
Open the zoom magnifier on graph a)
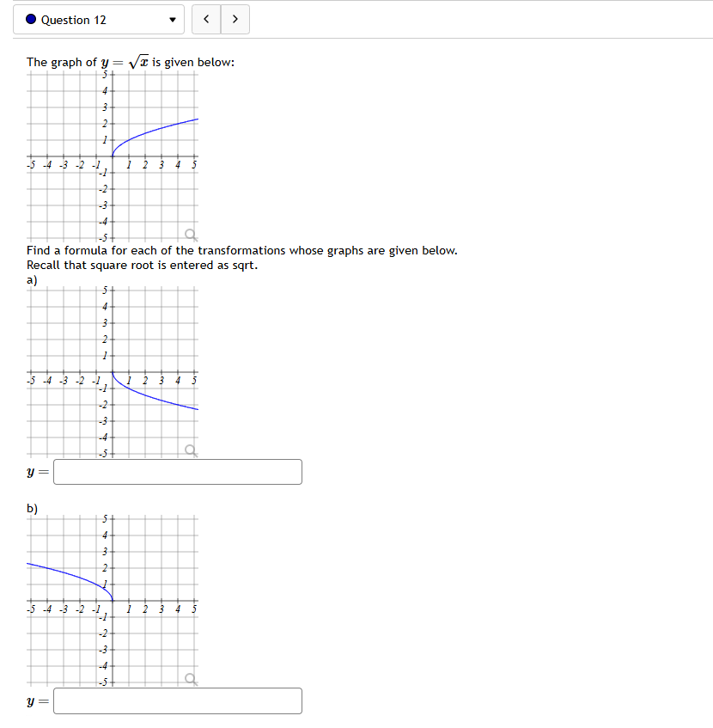pyautogui.click(x=189, y=449)
